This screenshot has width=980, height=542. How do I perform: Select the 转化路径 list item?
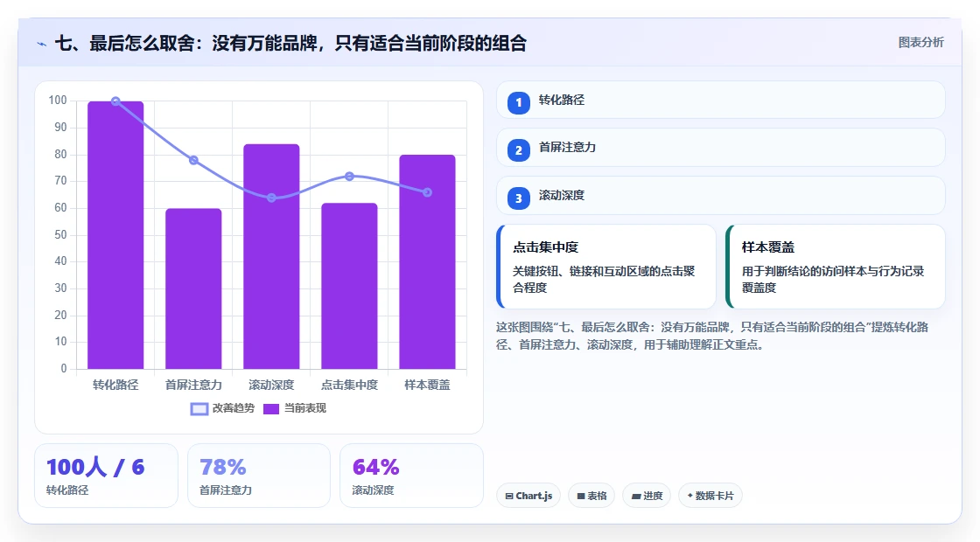[721, 100]
